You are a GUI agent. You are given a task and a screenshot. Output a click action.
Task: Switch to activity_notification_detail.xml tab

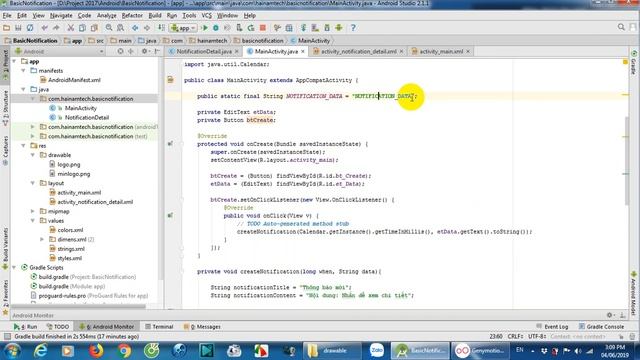pos(358,51)
